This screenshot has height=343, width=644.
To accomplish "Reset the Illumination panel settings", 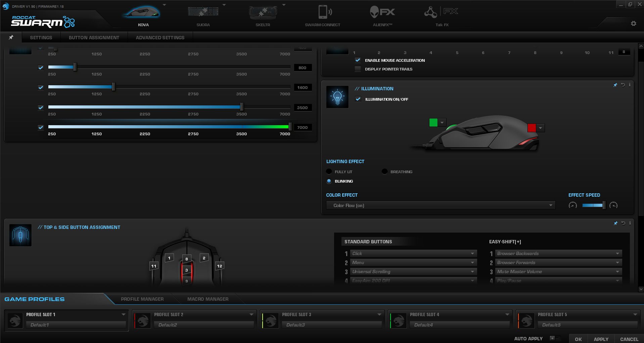I will pyautogui.click(x=623, y=85).
